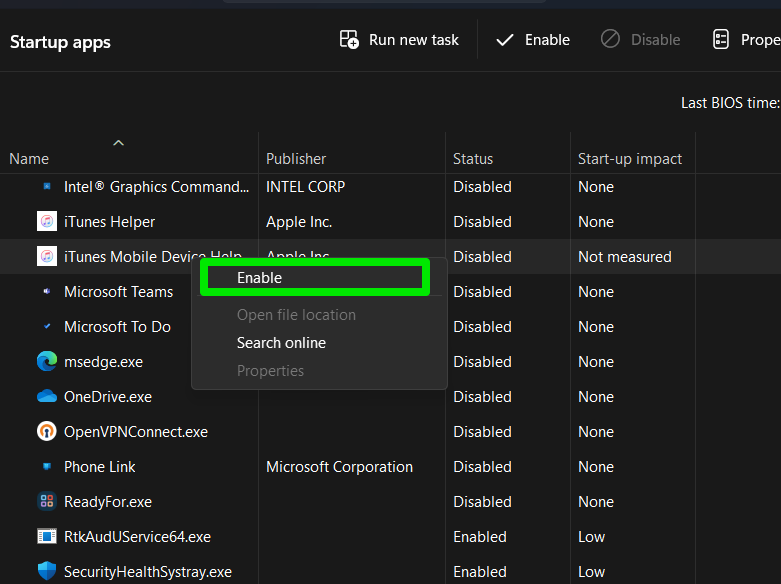
Task: Click Enabled status of SecurityHealthSystray.exe
Action: point(480,572)
